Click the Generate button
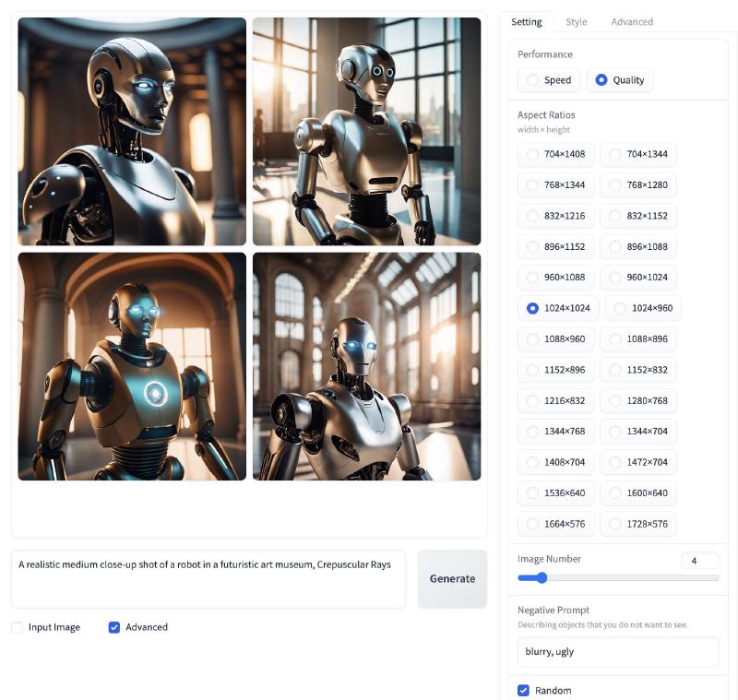This screenshot has width=738, height=700. click(452, 578)
